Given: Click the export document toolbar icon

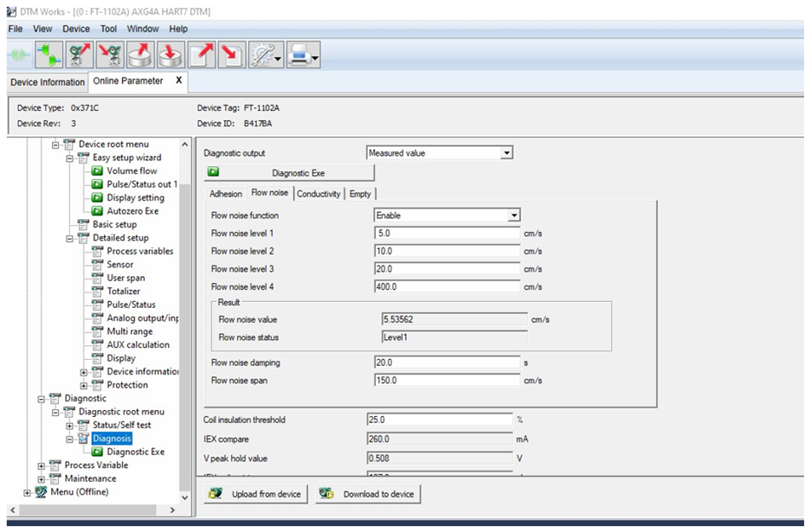Looking at the screenshot, I should pos(201,55).
